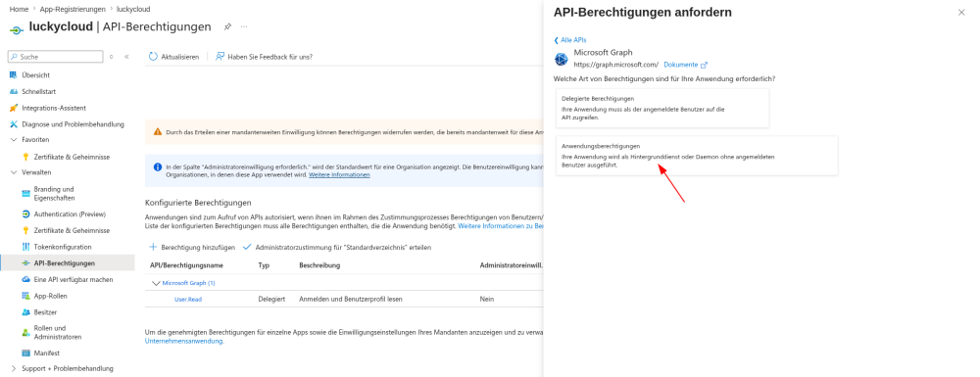Open the Authentication (Preview) icon

coord(25,214)
